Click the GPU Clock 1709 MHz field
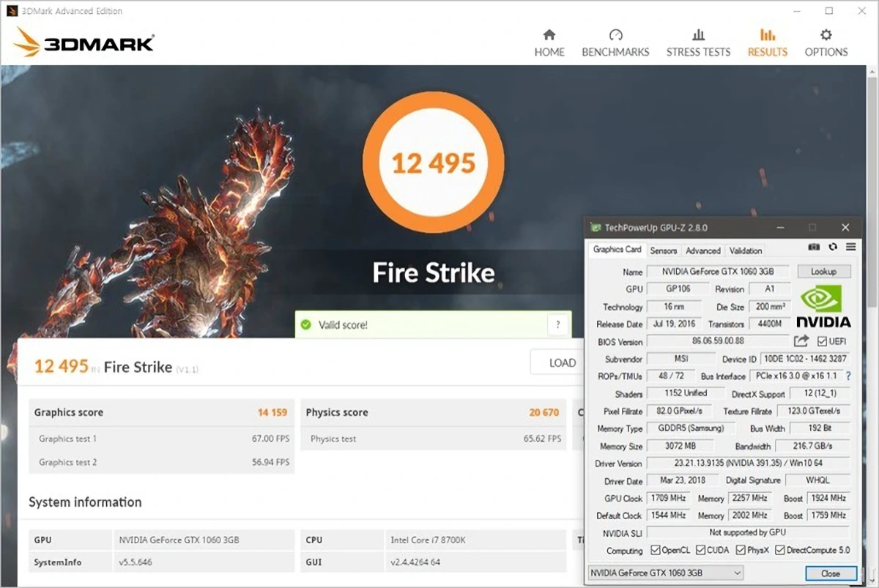The width and height of the screenshot is (879, 588). click(667, 498)
